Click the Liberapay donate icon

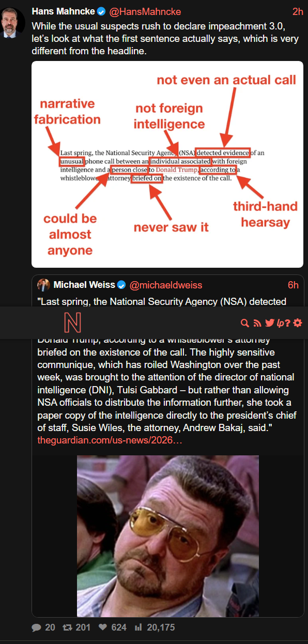[280, 324]
